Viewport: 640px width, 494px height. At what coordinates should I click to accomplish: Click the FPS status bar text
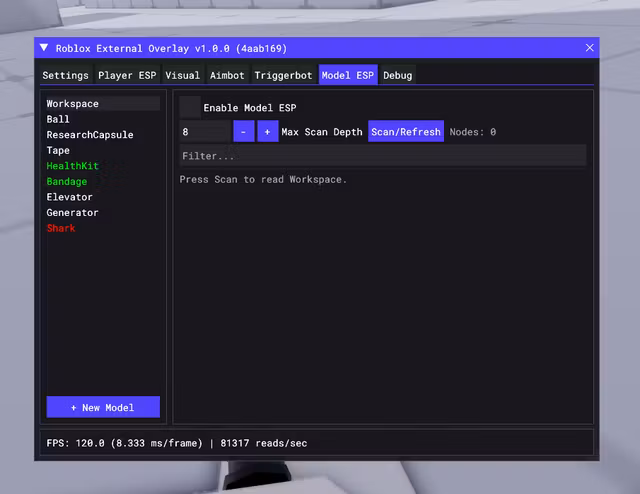(x=177, y=443)
